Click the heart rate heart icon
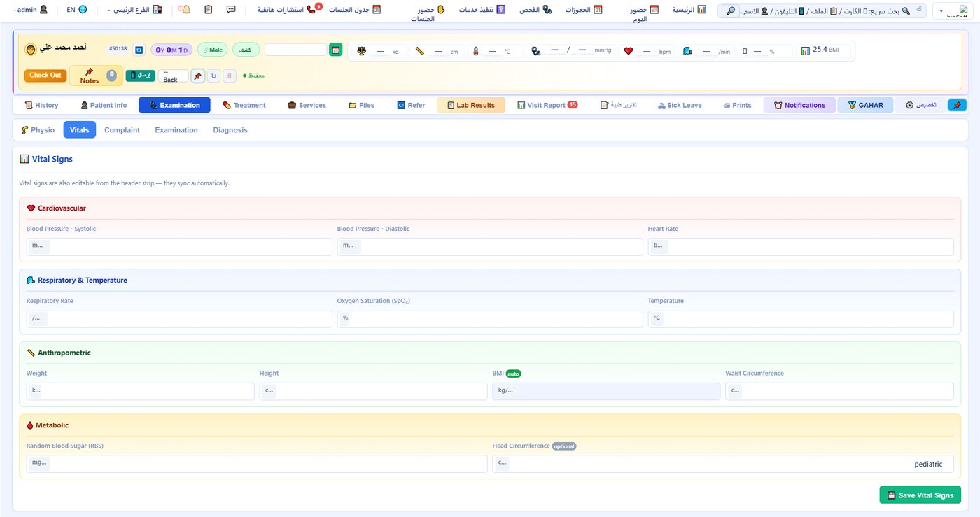The image size is (980, 517). (x=629, y=51)
